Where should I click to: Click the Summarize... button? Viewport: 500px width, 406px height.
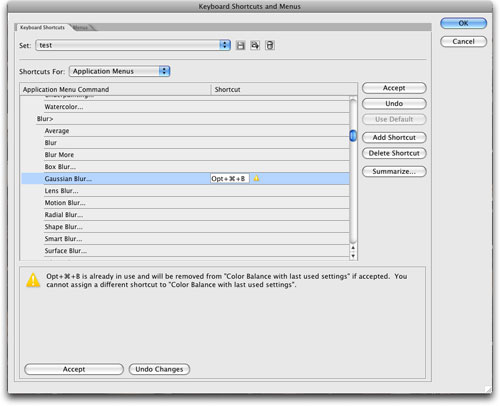point(394,171)
